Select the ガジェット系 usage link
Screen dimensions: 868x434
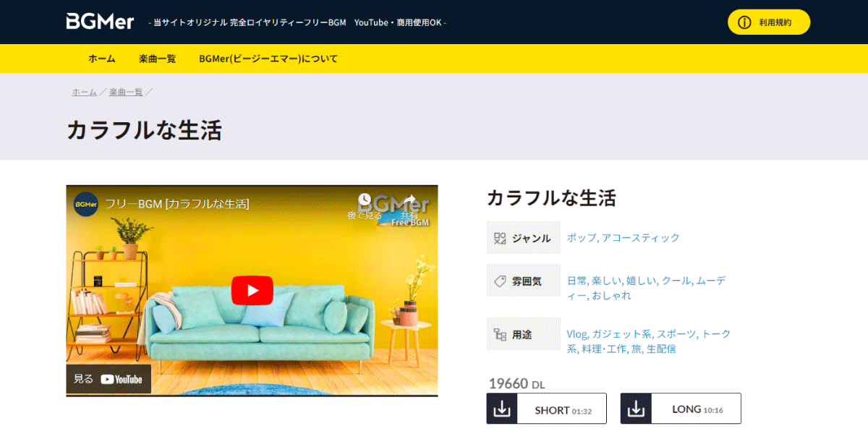(x=621, y=334)
